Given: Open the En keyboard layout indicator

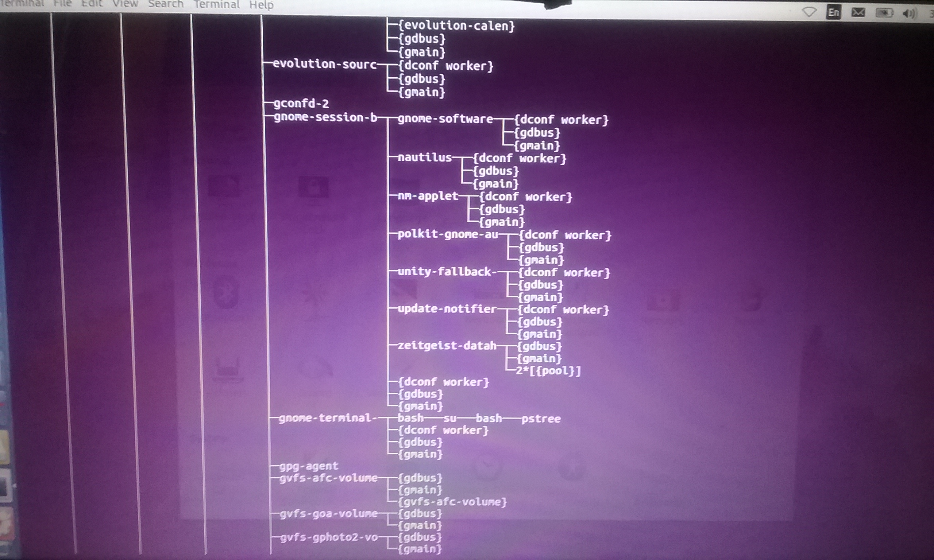Looking at the screenshot, I should point(833,12).
